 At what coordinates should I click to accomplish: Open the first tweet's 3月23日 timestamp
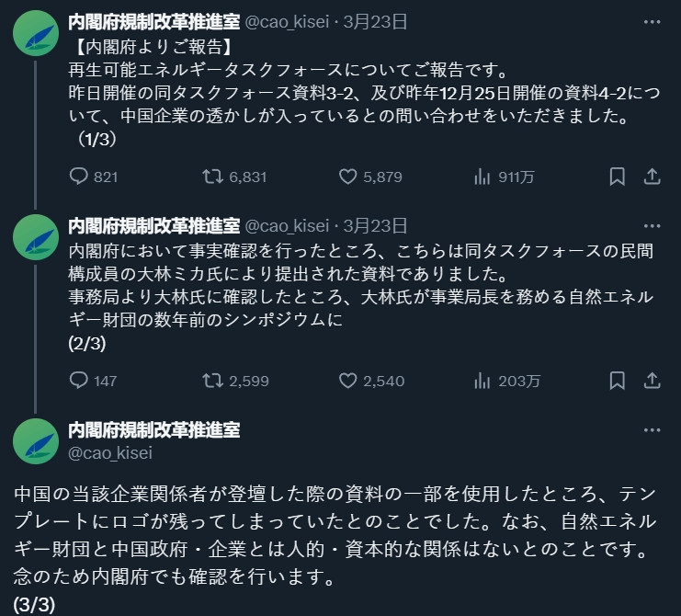pos(375,21)
